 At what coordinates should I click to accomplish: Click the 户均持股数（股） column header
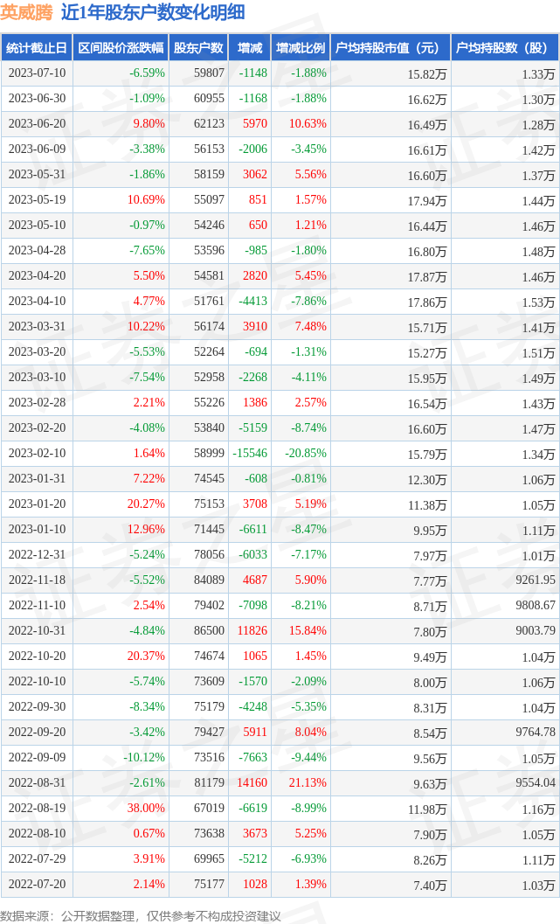[x=506, y=49]
